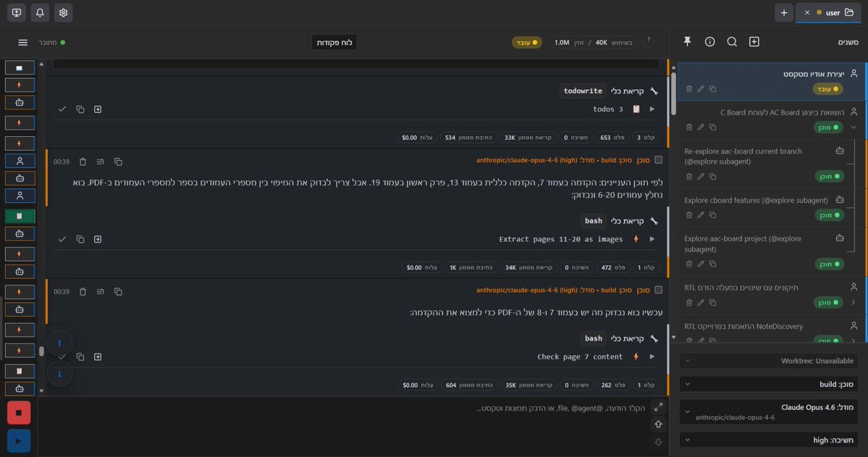Jump to previous message with up arrow
This screenshot has height=457, width=868.
[60, 343]
